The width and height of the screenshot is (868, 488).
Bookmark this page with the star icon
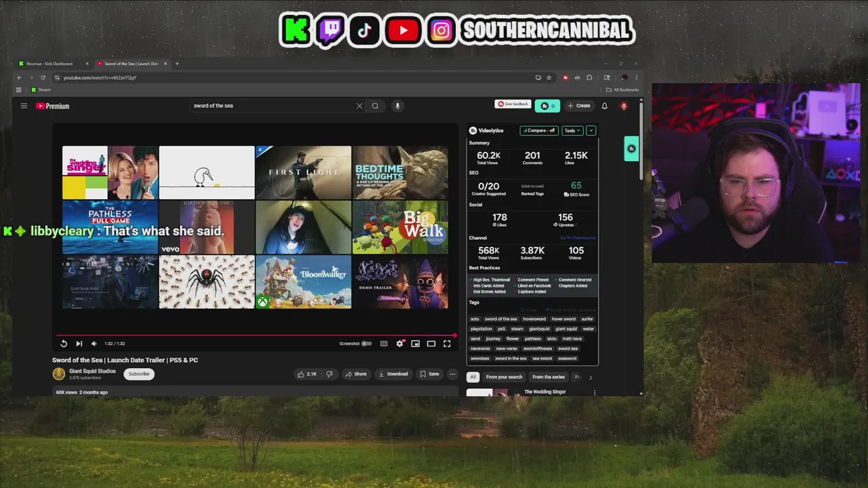(549, 78)
